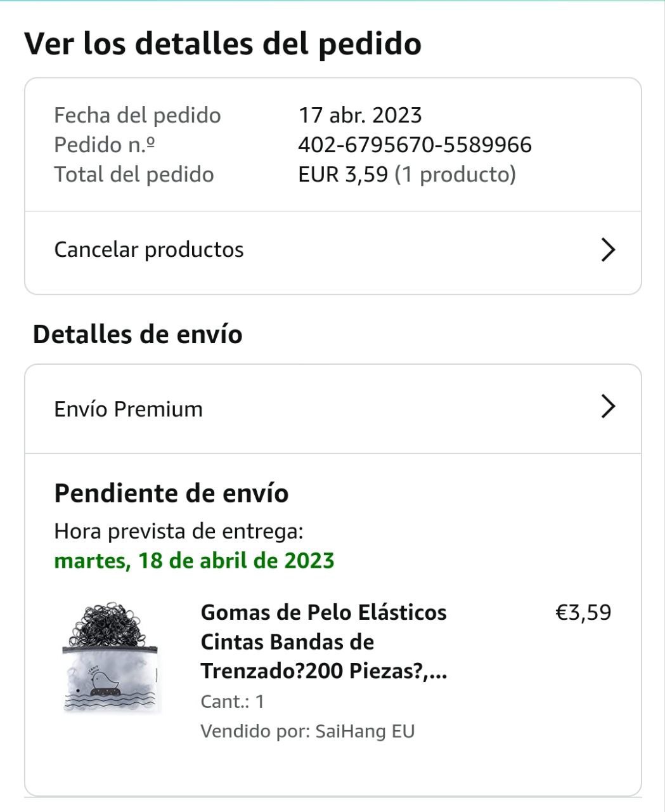Tap the Pendiente de envío status heading
Image resolution: width=665 pixels, height=812 pixels.
click(171, 493)
